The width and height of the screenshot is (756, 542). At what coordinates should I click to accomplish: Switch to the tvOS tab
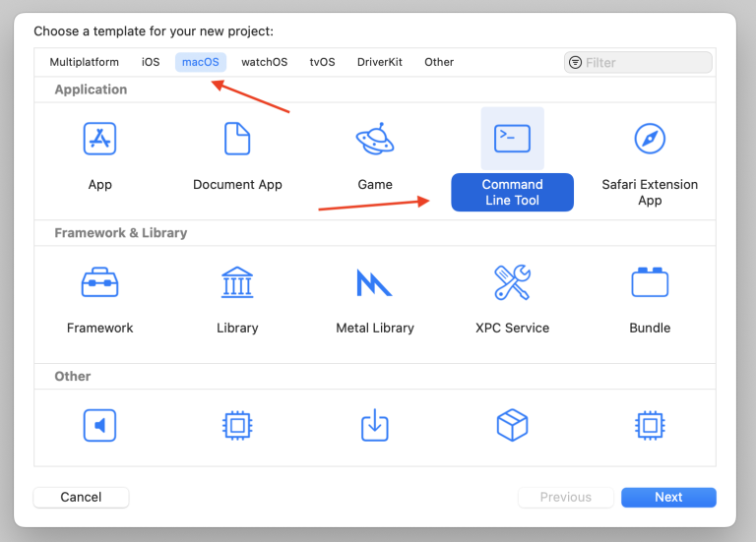[x=322, y=62]
